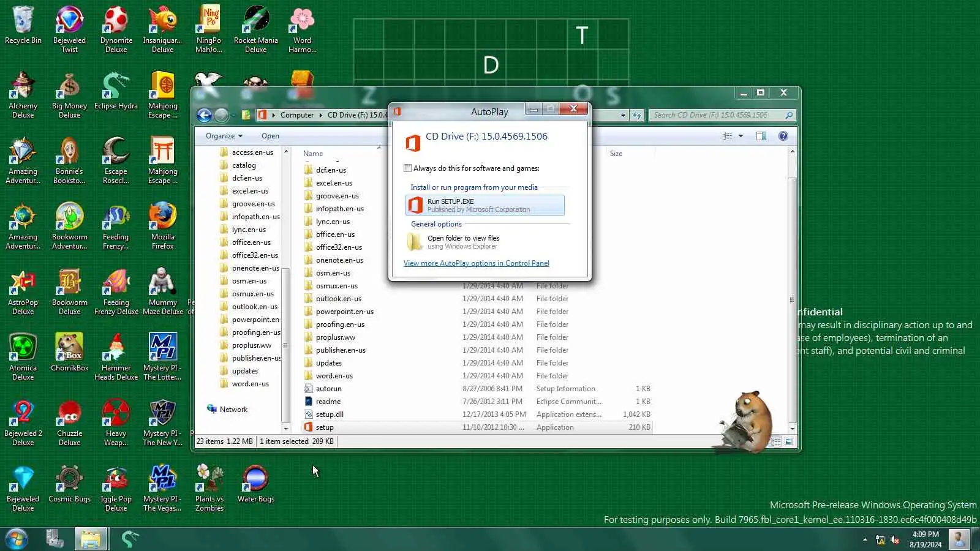Refresh the CD Drive folder view
The height and width of the screenshot is (551, 980).
(637, 115)
